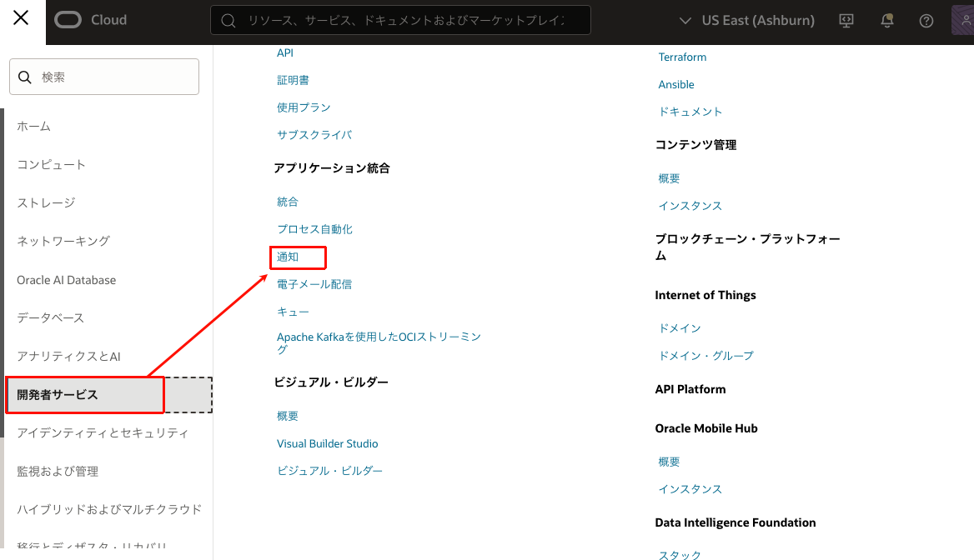Click the search icon in top search bar
The image size is (974, 560).
[228, 21]
